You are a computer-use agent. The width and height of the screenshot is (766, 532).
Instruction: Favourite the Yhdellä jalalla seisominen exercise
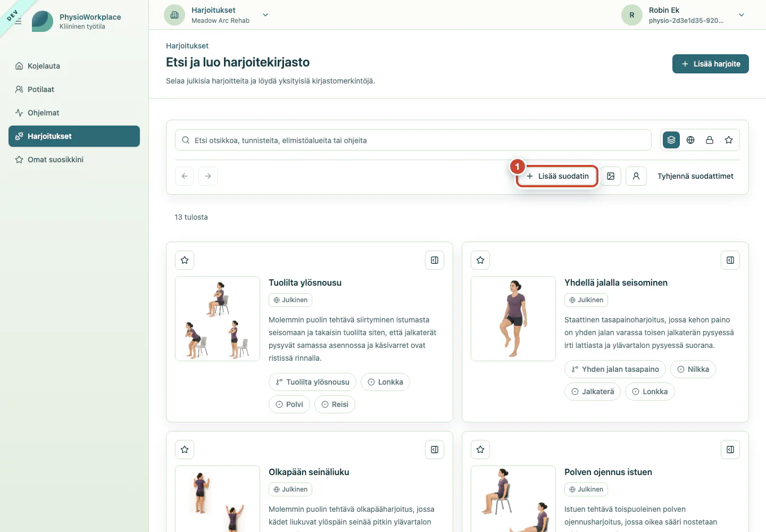pos(480,260)
